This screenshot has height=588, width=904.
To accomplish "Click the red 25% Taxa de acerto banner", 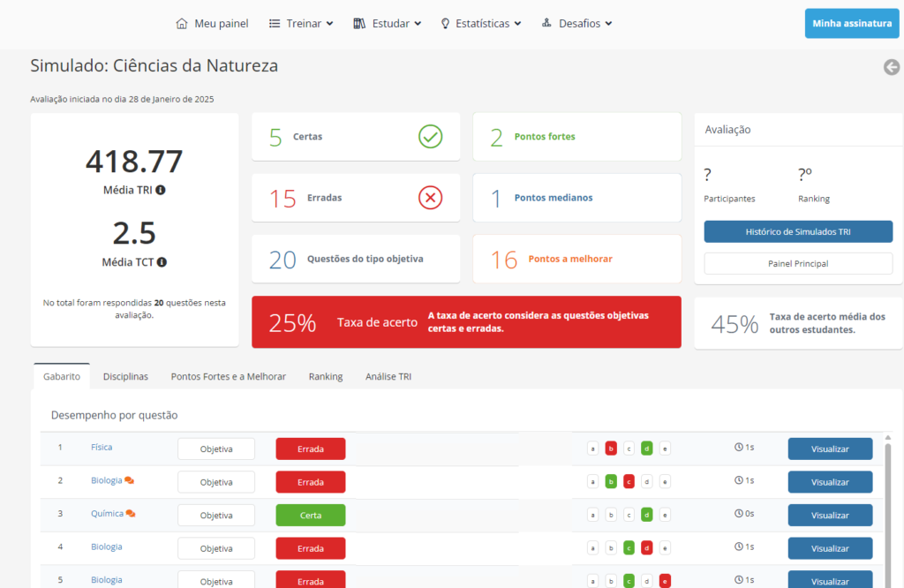I will coord(466,322).
